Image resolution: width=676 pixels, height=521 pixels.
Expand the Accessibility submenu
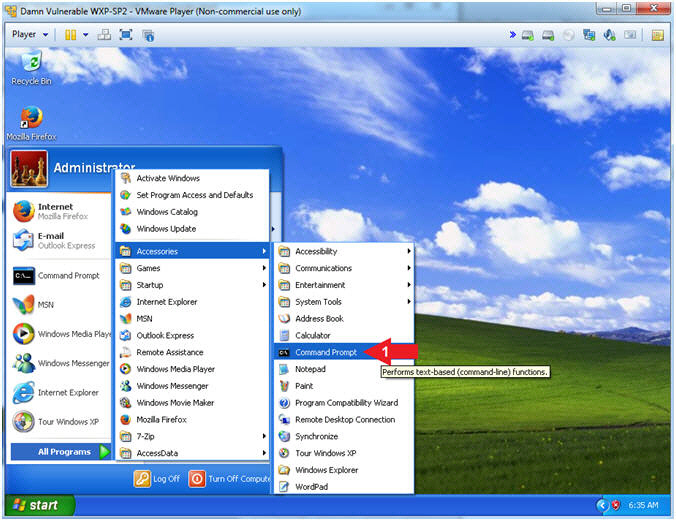344,251
